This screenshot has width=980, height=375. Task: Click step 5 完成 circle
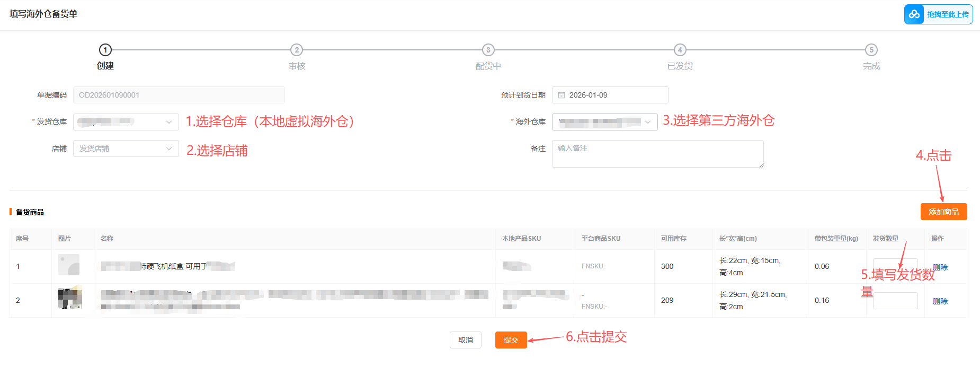point(871,50)
